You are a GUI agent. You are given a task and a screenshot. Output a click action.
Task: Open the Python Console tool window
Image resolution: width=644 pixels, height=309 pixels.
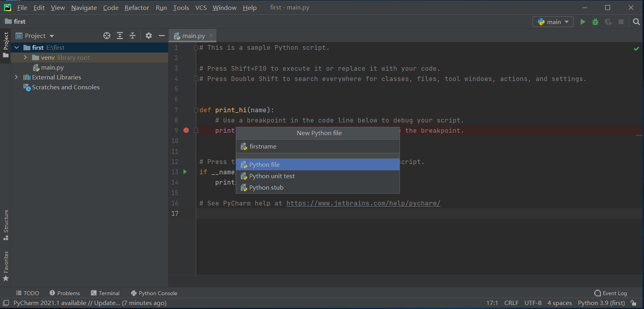154,293
